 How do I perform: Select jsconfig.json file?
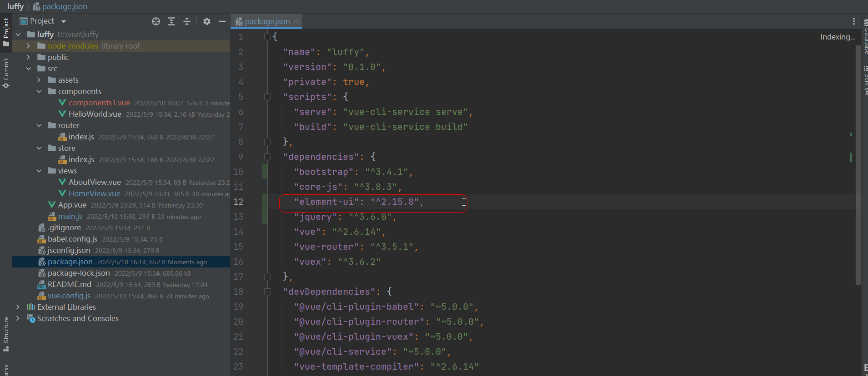[69, 250]
